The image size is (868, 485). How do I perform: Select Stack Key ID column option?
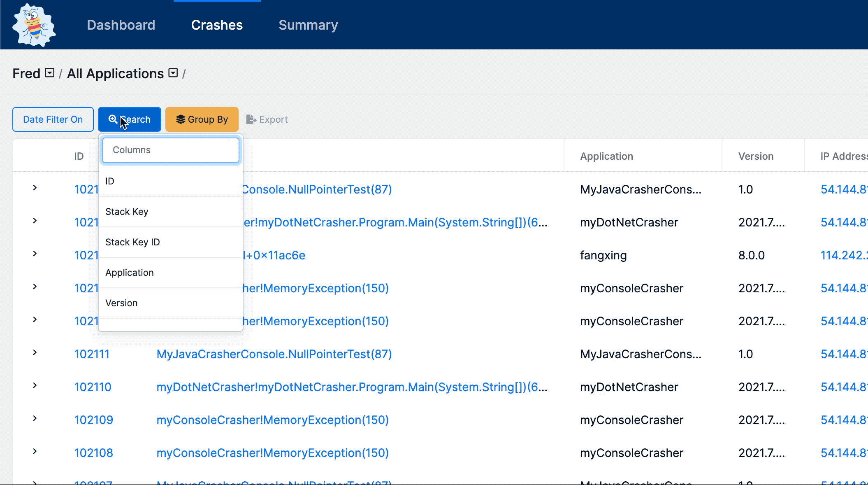pos(132,242)
